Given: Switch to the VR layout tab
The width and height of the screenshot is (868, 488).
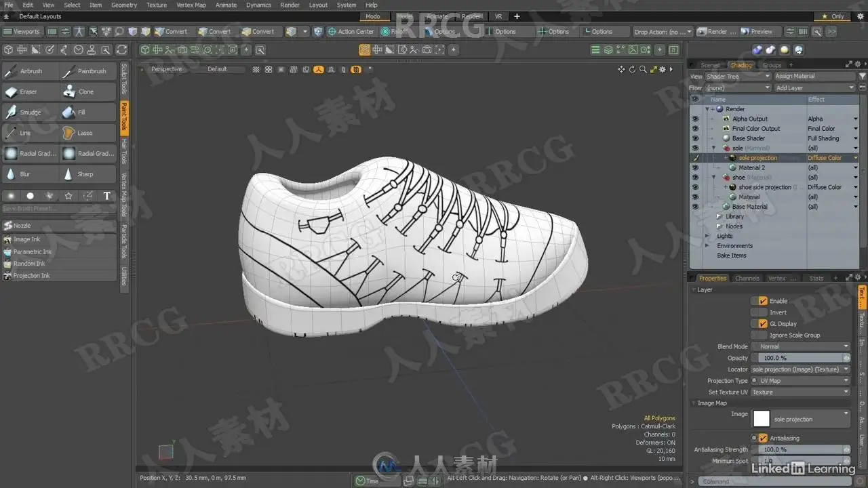Looking at the screenshot, I should (x=498, y=16).
